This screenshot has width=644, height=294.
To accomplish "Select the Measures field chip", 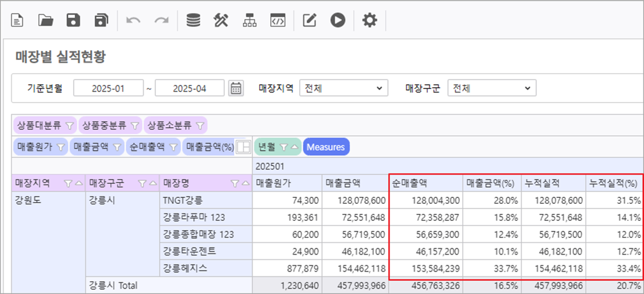I will point(326,147).
